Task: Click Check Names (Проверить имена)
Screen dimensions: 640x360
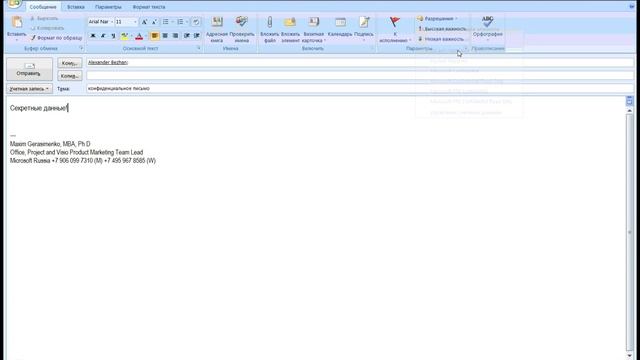Action: click(x=242, y=29)
